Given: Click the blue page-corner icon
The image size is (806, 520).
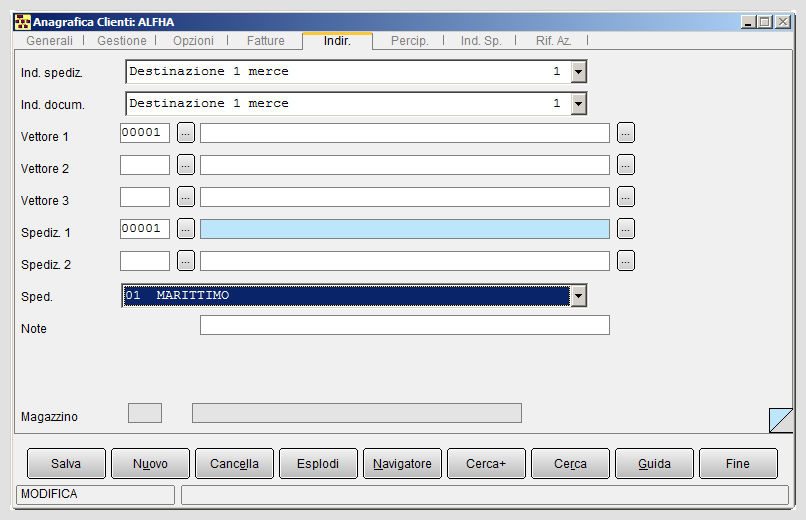Looking at the screenshot, I should [781, 420].
